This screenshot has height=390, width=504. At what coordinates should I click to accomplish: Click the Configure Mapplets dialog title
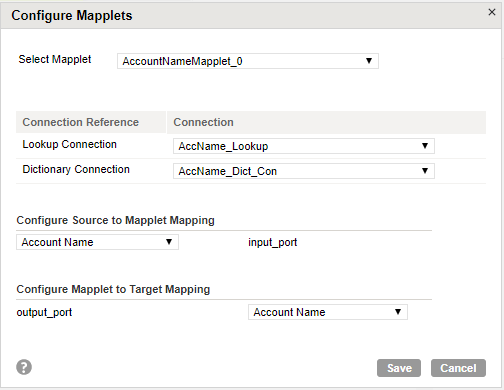coord(72,16)
